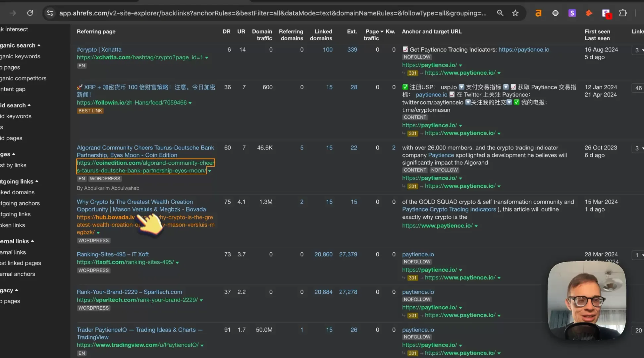
Task: Click external links value 27,379 for itxoft
Action: tap(348, 255)
